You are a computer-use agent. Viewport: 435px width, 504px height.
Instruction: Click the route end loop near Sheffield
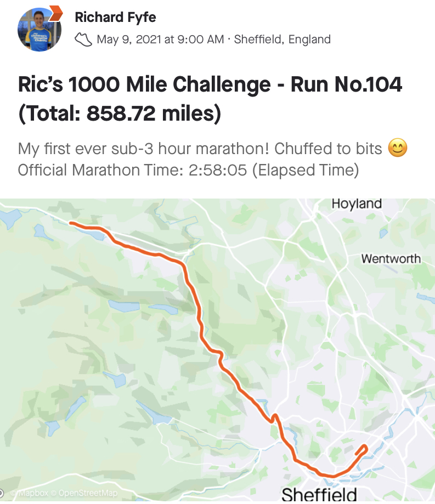pos(363,449)
